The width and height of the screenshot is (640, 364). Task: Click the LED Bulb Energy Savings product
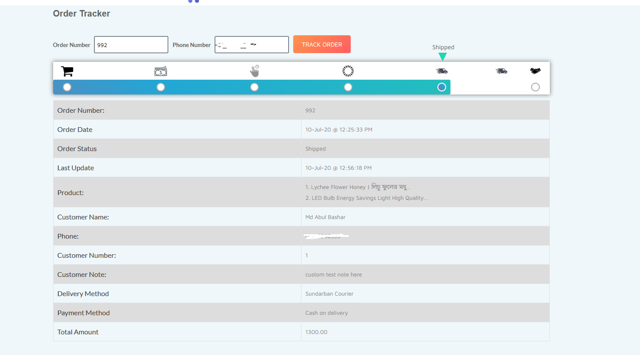366,198
